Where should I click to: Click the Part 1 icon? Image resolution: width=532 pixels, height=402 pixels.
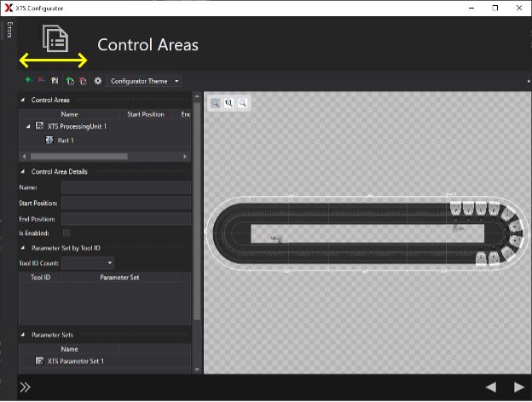[49, 140]
